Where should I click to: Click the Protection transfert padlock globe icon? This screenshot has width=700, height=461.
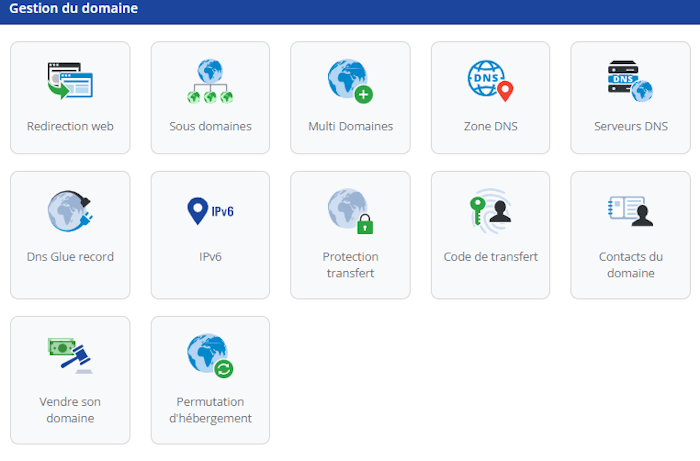350,211
